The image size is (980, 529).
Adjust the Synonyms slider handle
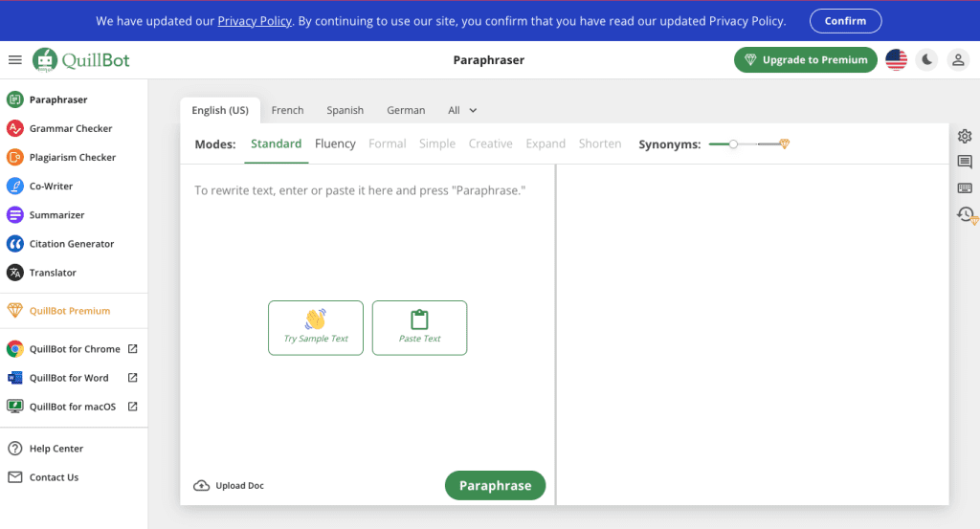tap(733, 143)
